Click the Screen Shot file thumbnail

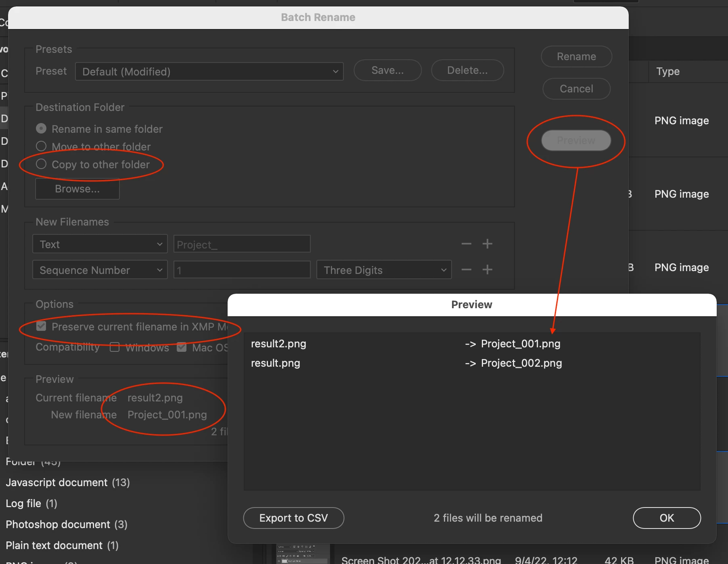point(303,554)
